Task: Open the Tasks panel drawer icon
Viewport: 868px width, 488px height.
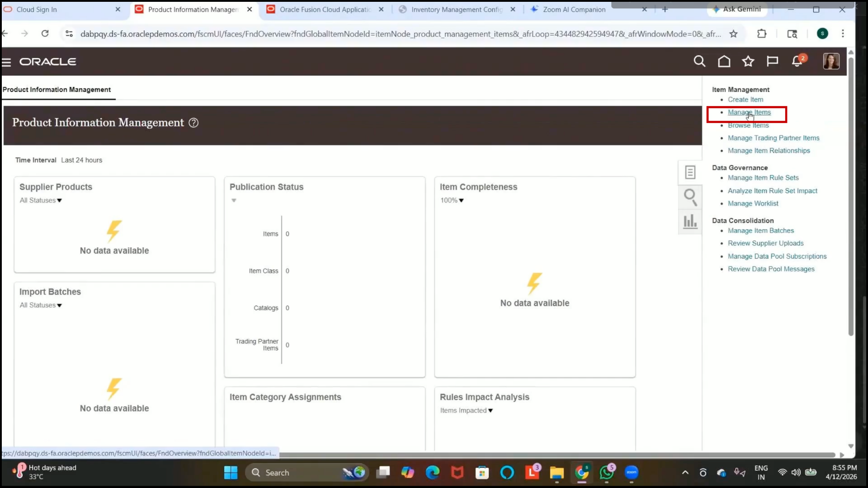Action: [x=690, y=172]
